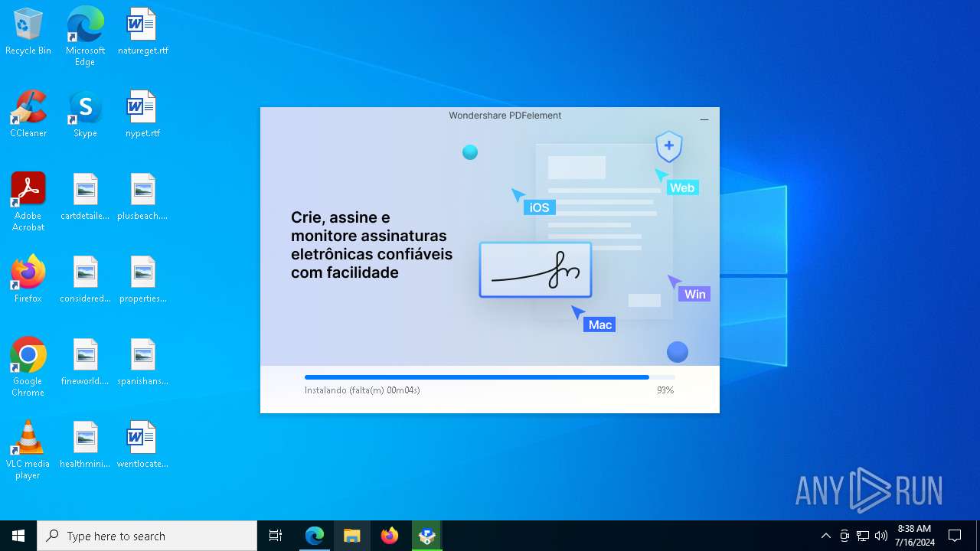This screenshot has width=980, height=551.
Task: Open network status tray icon
Action: [x=863, y=536]
